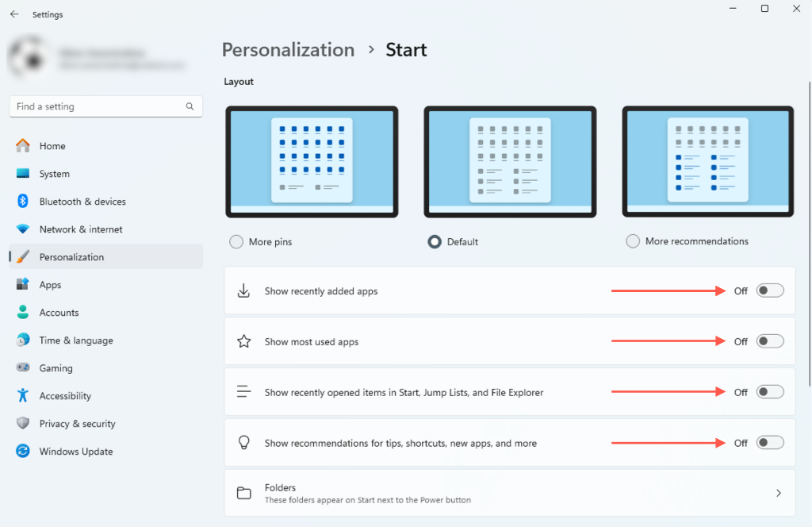Viewport: 812px width, 527px height.
Task: Click the Windows Update sync icon
Action: [23, 452]
